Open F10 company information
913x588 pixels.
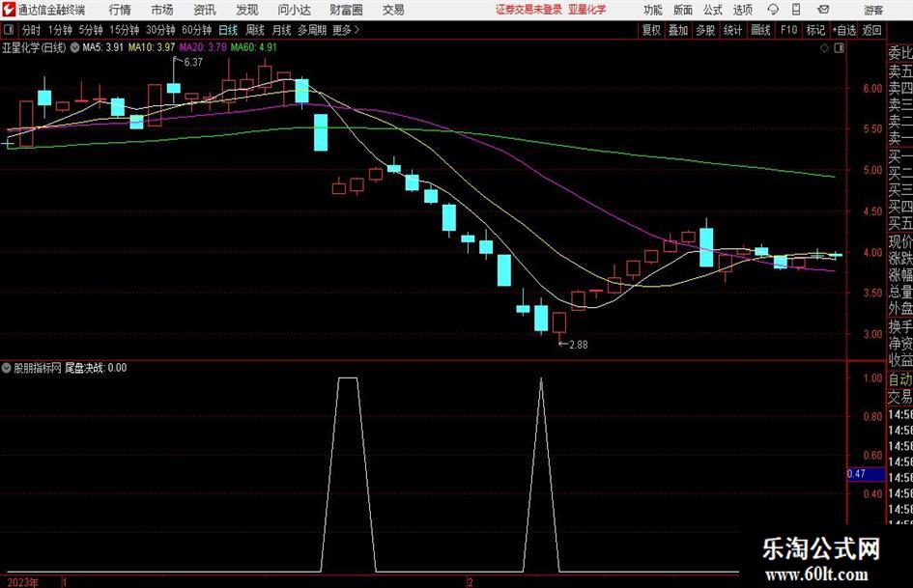(x=788, y=30)
